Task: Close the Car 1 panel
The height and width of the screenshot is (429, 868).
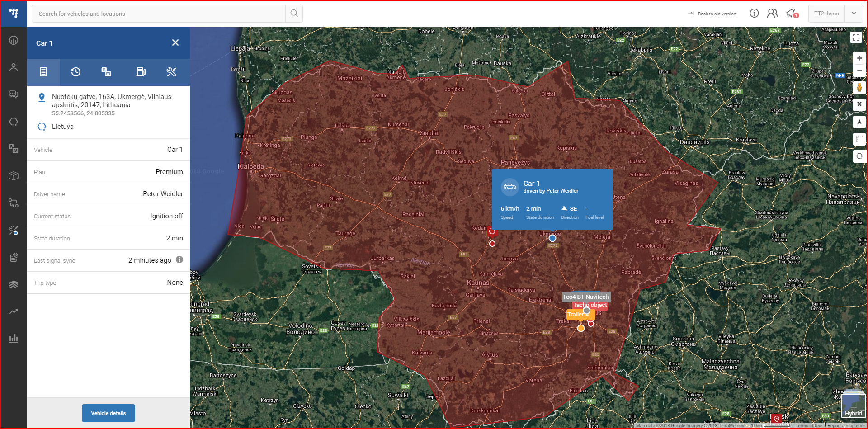Action: 175,42
